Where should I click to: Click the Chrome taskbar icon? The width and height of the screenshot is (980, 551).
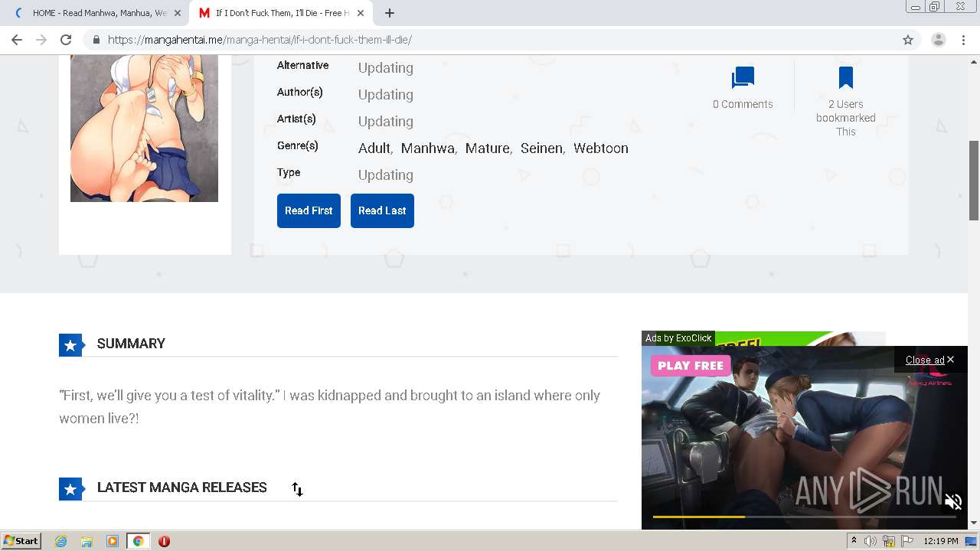tap(138, 541)
